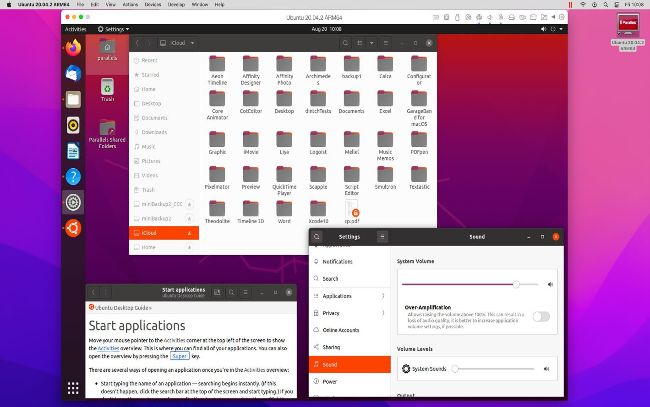Launch Thunderbird mail from the dock
Screen dimensions: 650x407
(73, 73)
